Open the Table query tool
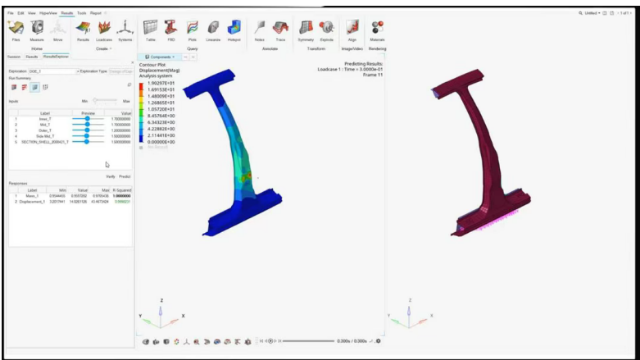This screenshot has width=640, height=360. 151,31
